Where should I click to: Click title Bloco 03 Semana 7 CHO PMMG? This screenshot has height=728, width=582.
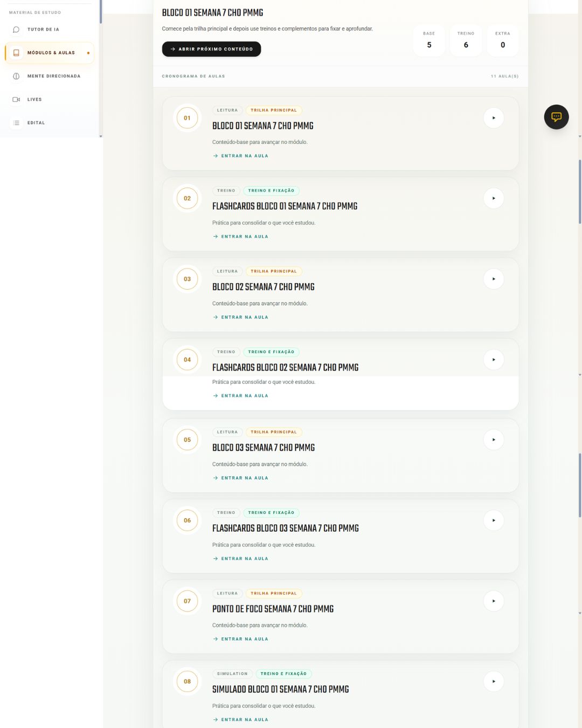[x=264, y=448]
